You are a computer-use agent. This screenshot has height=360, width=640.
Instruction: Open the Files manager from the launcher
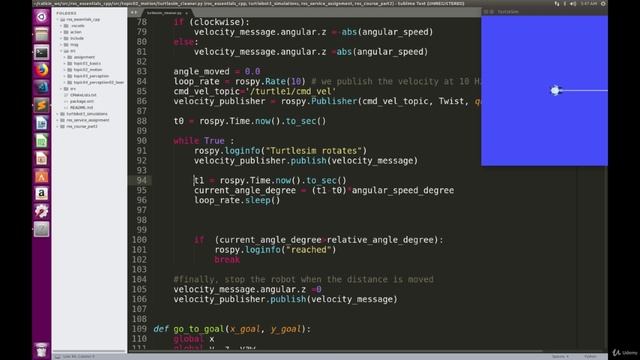41,35
